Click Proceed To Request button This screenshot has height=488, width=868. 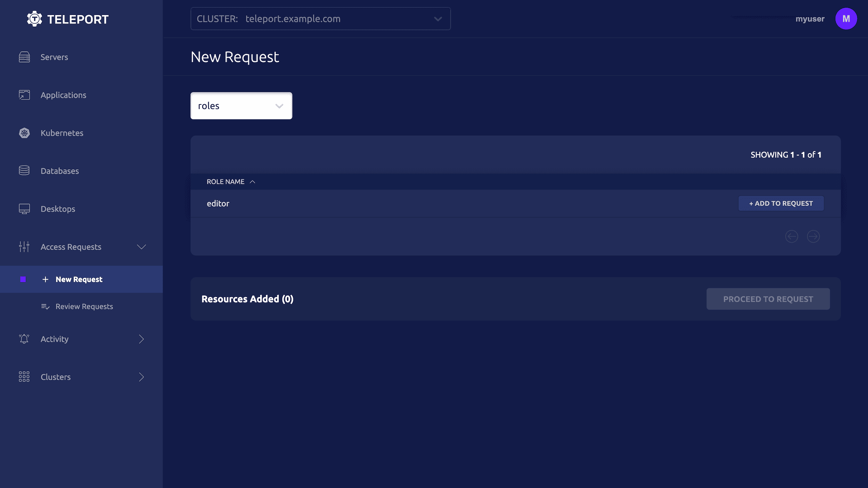point(769,298)
